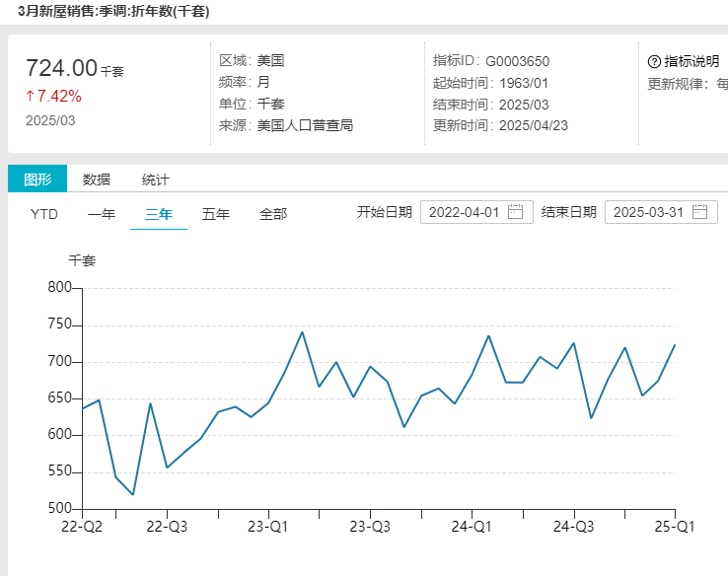Click the start time 1963/01

(x=524, y=83)
